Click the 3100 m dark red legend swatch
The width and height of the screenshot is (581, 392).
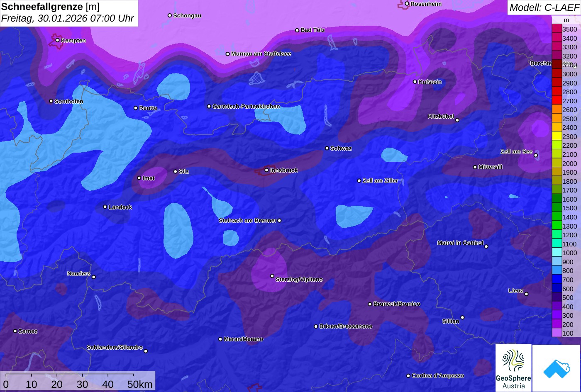[557, 65]
